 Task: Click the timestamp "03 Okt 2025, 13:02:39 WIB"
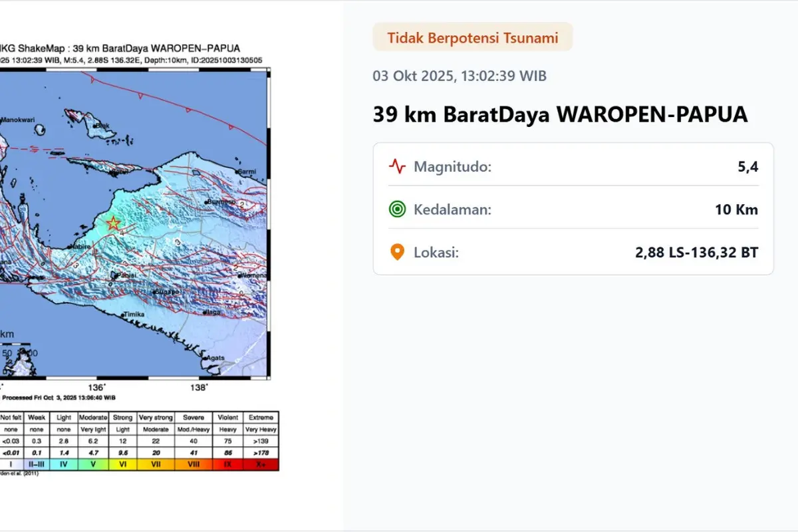click(x=460, y=76)
